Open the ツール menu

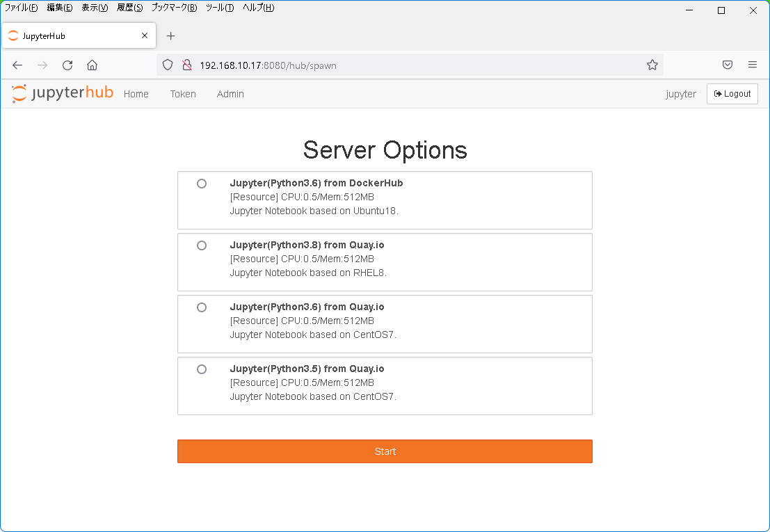tap(220, 8)
